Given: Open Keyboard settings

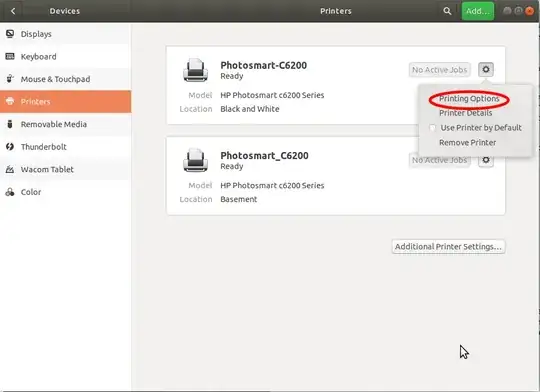Looking at the screenshot, I should click(65, 56).
